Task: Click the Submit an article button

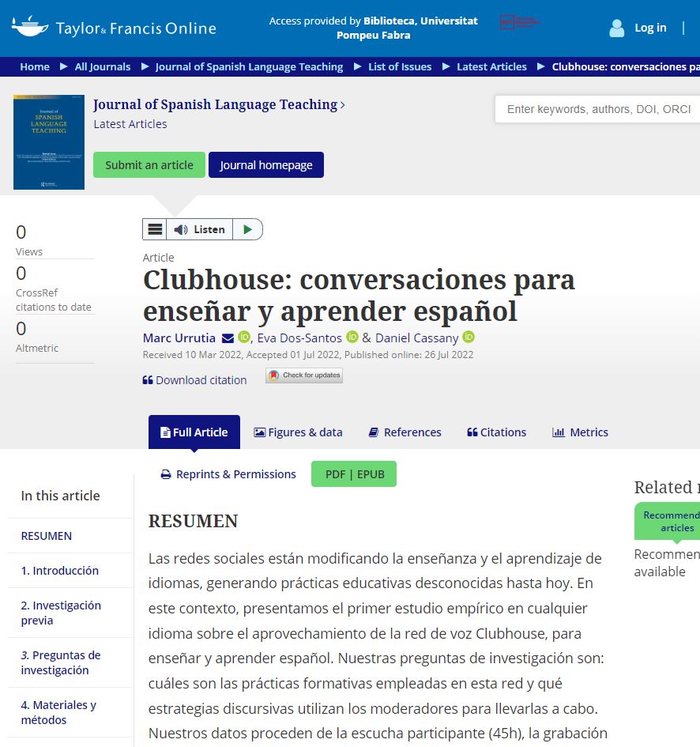Action: [149, 165]
